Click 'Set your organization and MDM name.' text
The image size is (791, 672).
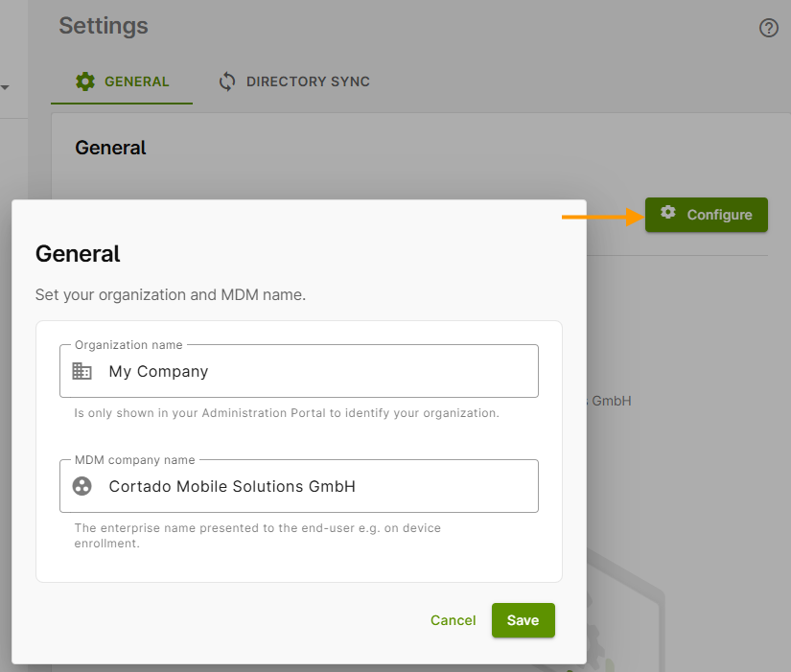171,294
